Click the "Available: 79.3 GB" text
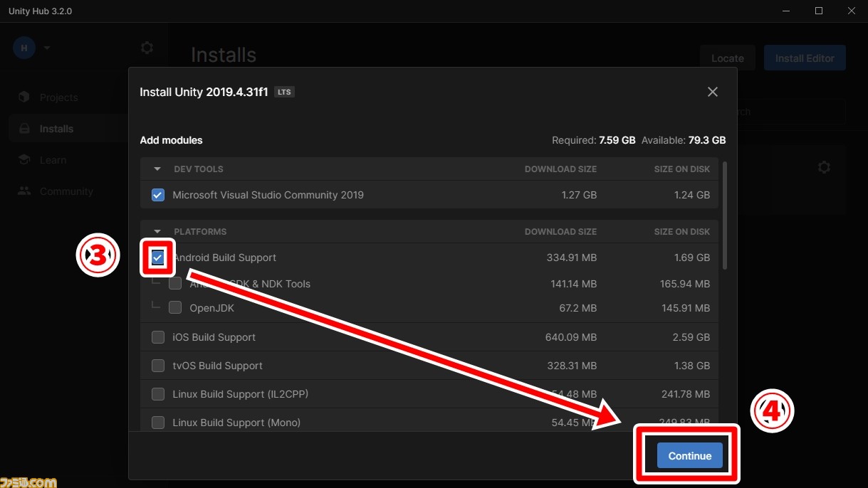The width and height of the screenshot is (868, 488). (x=684, y=140)
